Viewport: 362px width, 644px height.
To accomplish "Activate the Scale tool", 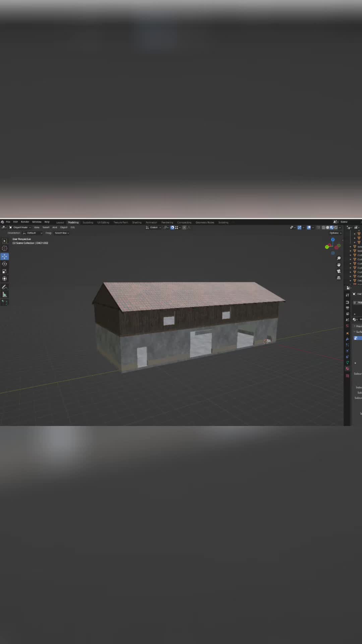I will pyautogui.click(x=4, y=271).
